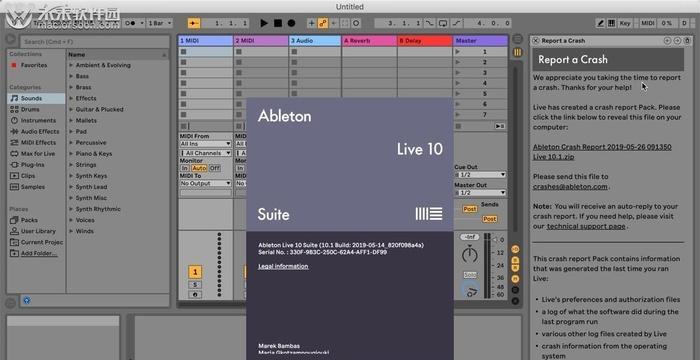
Task: Select the 1 MIDI track header
Action: click(x=205, y=41)
